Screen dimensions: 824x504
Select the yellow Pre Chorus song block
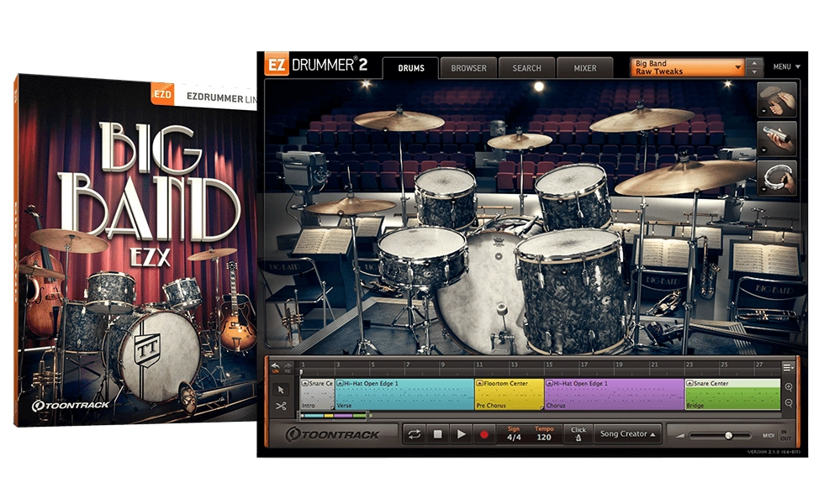point(510,394)
